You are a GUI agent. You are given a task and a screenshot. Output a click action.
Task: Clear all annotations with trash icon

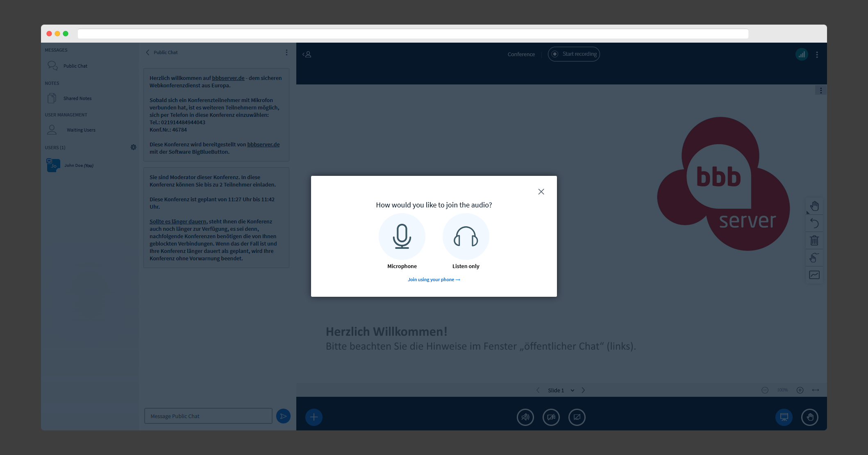tap(814, 240)
